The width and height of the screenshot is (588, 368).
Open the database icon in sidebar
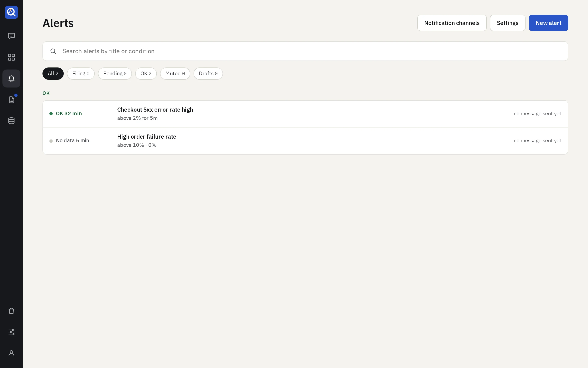coord(11,121)
